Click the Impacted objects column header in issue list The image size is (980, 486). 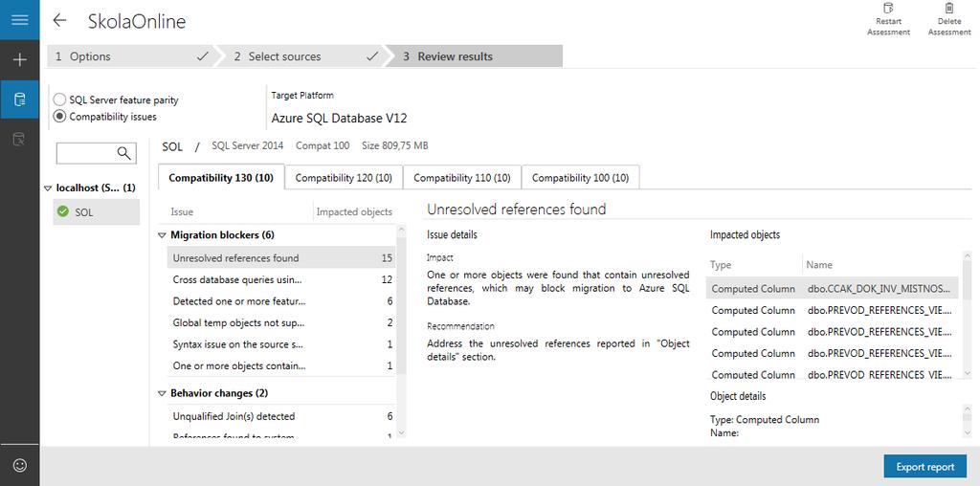[x=354, y=211]
